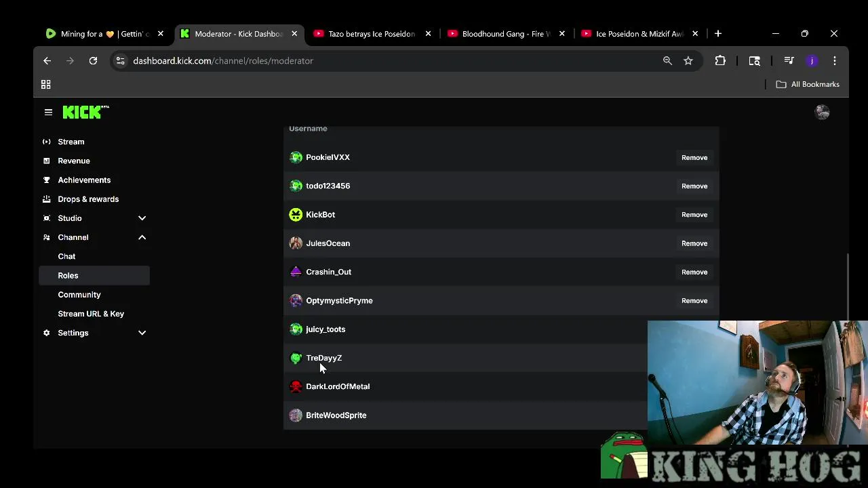Viewport: 868px width, 488px height.
Task: Click PookieIVXX's avatar
Action: (296, 157)
